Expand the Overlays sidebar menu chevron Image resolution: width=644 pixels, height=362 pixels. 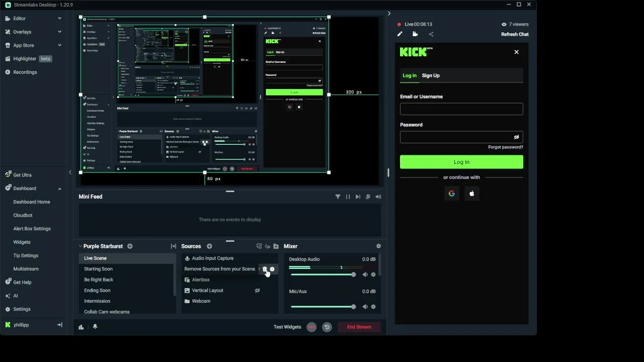pyautogui.click(x=59, y=32)
